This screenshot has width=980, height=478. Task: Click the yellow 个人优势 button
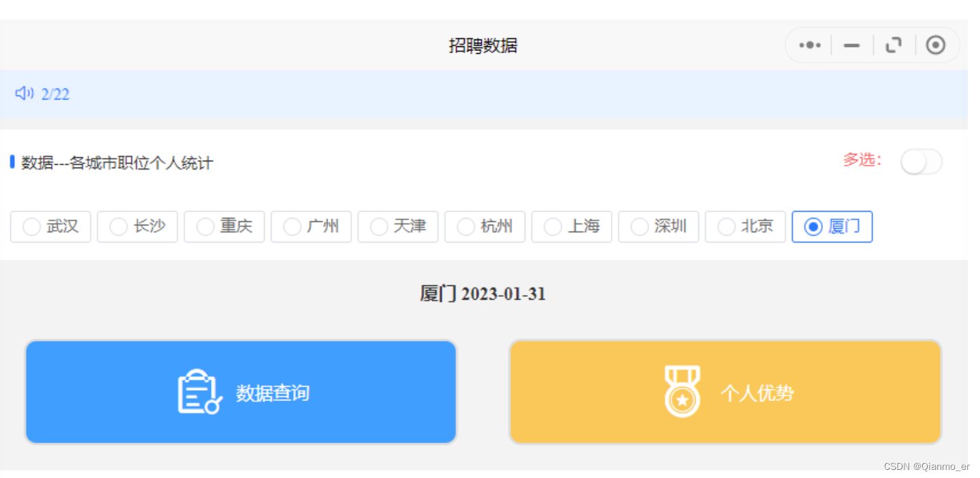tap(725, 392)
